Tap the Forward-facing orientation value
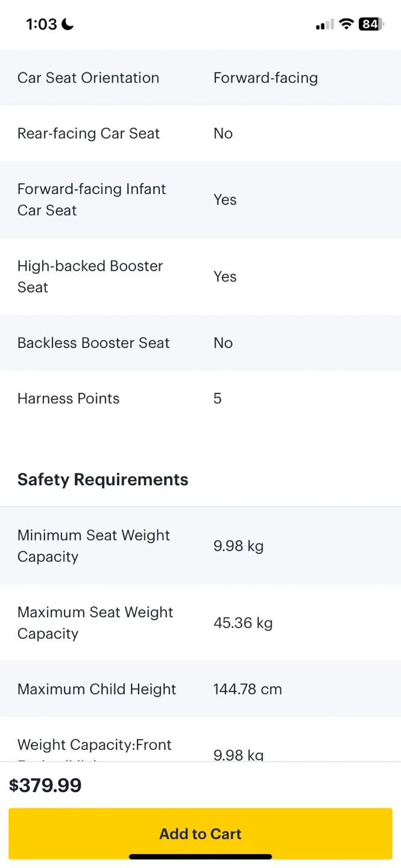The width and height of the screenshot is (401, 868). [265, 78]
